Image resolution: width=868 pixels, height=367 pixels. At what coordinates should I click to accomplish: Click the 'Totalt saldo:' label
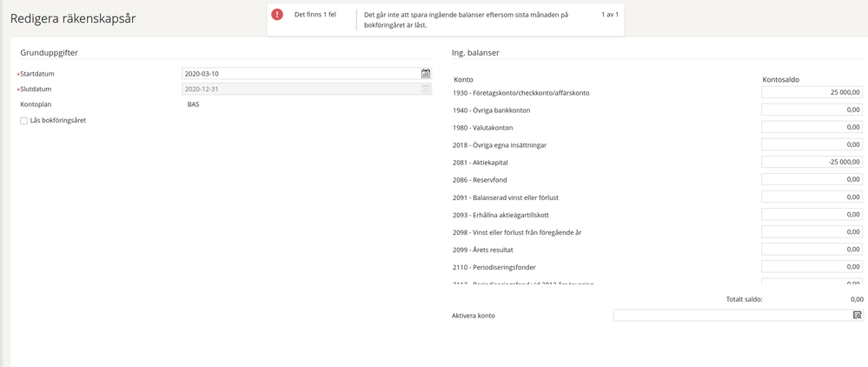(744, 299)
